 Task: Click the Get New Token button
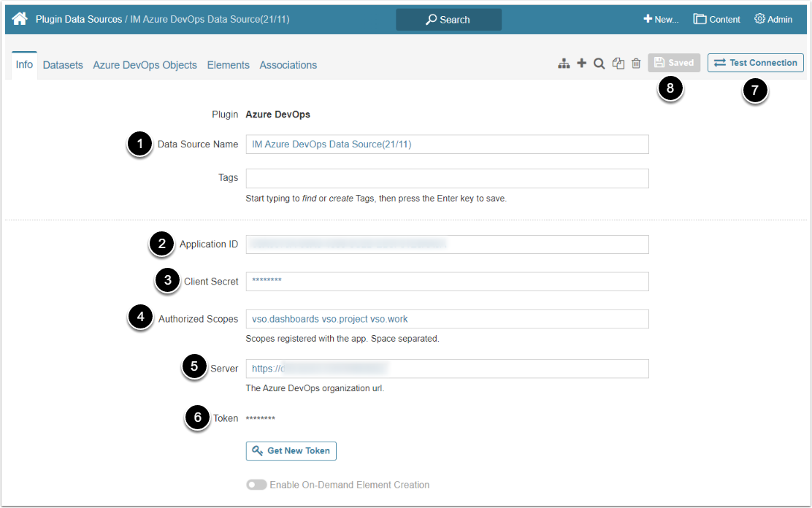(291, 451)
